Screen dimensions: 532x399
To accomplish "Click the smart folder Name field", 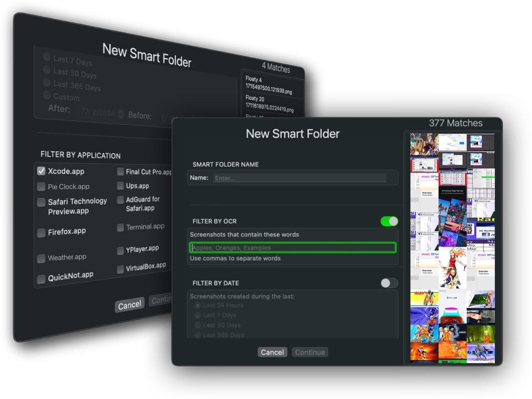I will (x=299, y=178).
